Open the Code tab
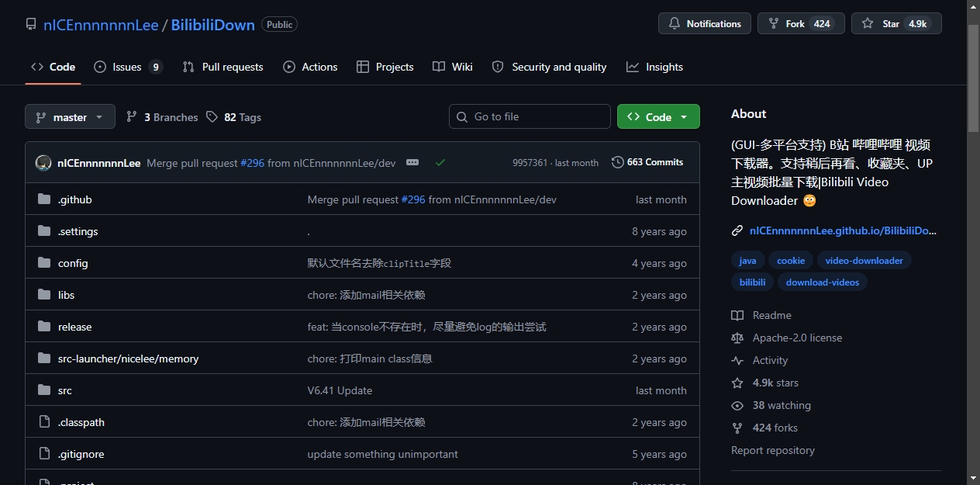The image size is (980, 485). pyautogui.click(x=53, y=67)
